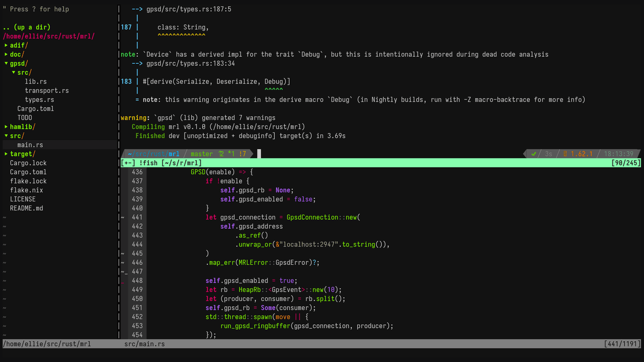
Task: Collapse the gpsd src subfolder arrow
Action: 14,72
